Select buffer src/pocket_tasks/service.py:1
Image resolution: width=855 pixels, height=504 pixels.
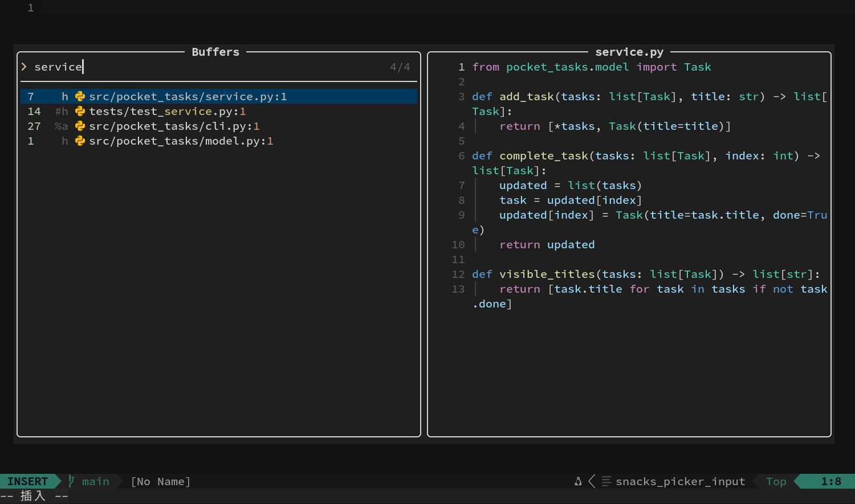coord(219,96)
